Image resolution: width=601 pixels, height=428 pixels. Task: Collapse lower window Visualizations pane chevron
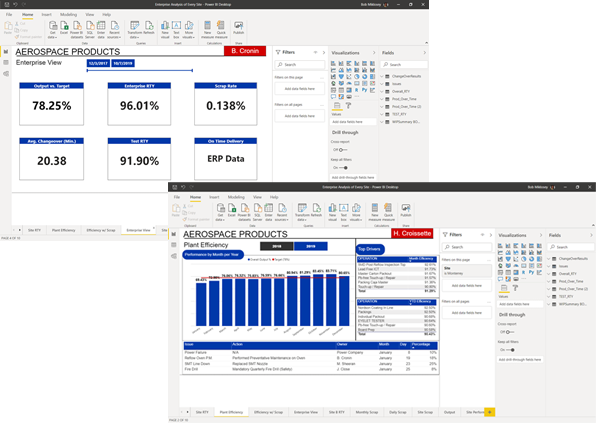point(541,235)
